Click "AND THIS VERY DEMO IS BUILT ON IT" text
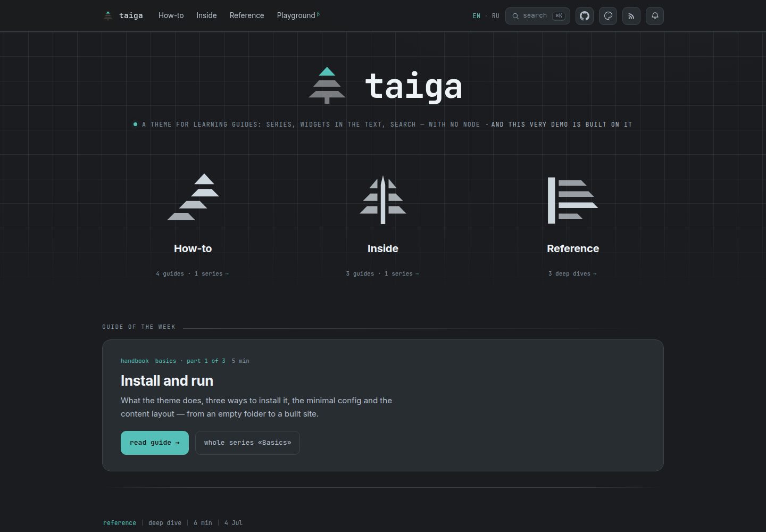Viewport: 766px width, 532px height. click(562, 124)
